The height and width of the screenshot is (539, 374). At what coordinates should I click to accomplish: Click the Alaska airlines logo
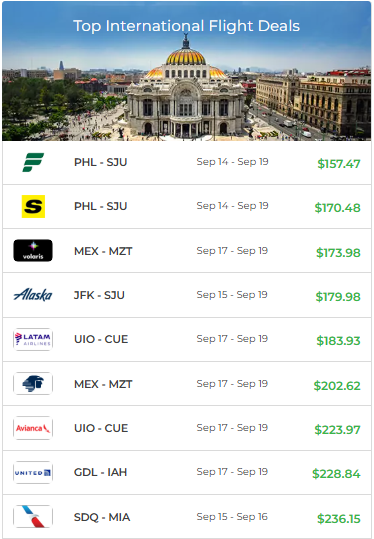pos(33,295)
